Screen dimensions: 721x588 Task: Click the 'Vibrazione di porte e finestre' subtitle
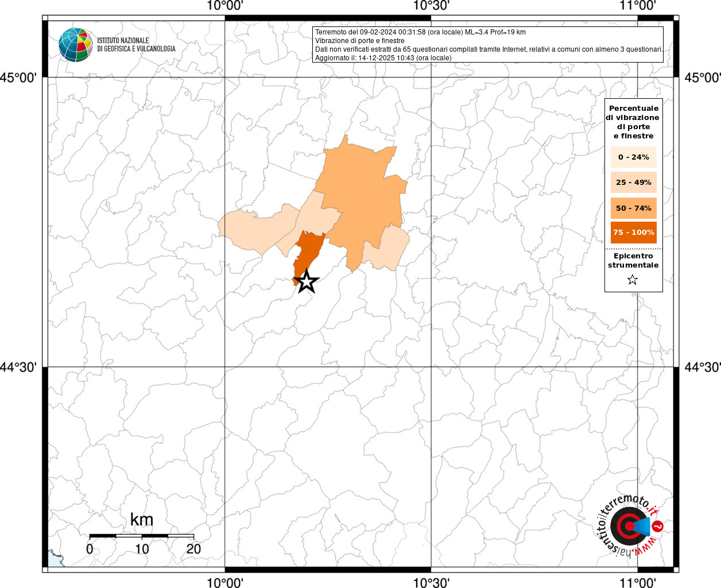click(360, 41)
